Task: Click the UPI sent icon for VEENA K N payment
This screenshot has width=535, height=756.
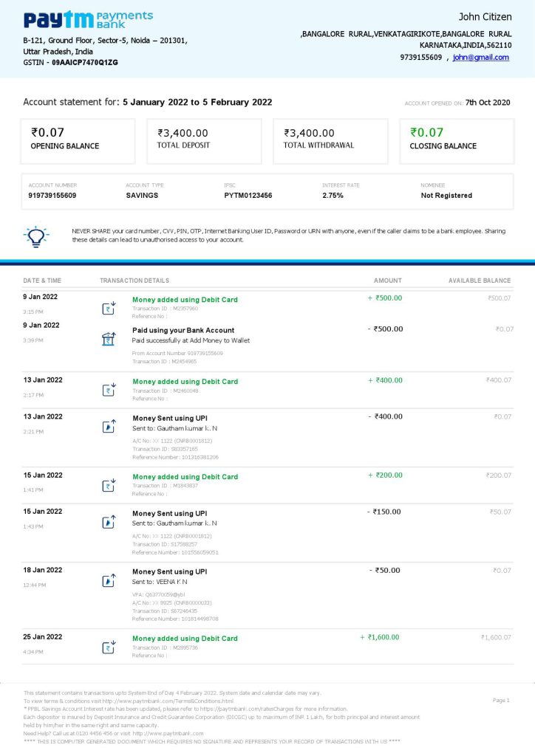Action: pos(109,580)
